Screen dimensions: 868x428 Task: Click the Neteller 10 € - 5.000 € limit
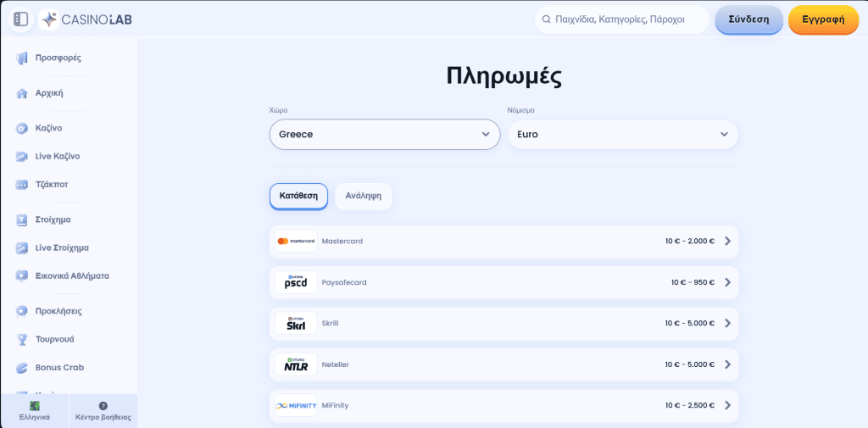[690, 364]
